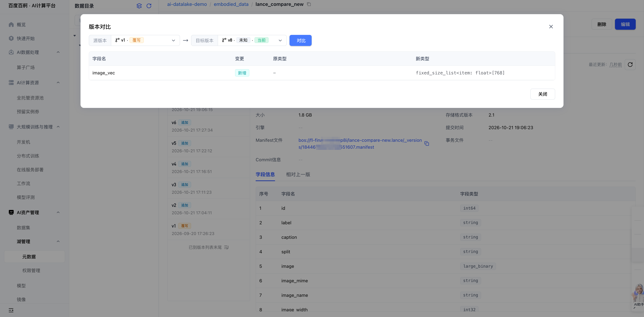Screen dimensions: 644x317
Task: Open the Manifest bos:// file link
Action: coord(360,144)
